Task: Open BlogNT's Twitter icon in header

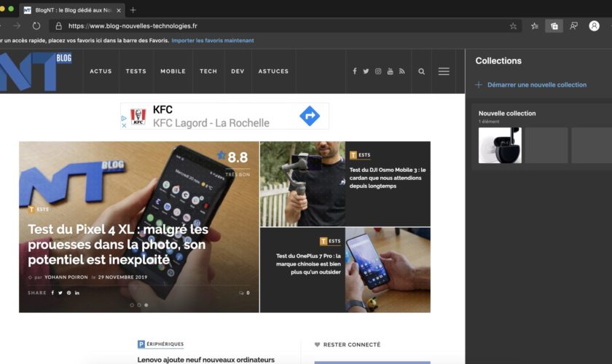Action: point(366,71)
